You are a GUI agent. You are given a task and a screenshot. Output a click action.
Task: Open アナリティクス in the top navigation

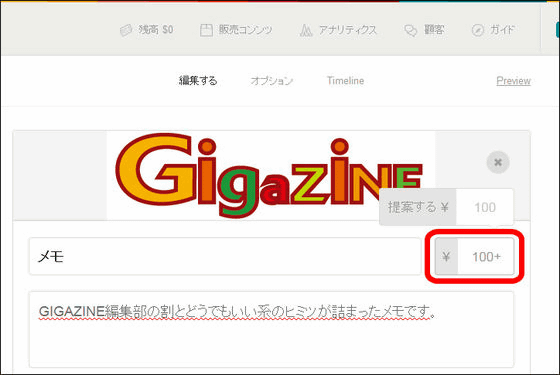(x=338, y=30)
